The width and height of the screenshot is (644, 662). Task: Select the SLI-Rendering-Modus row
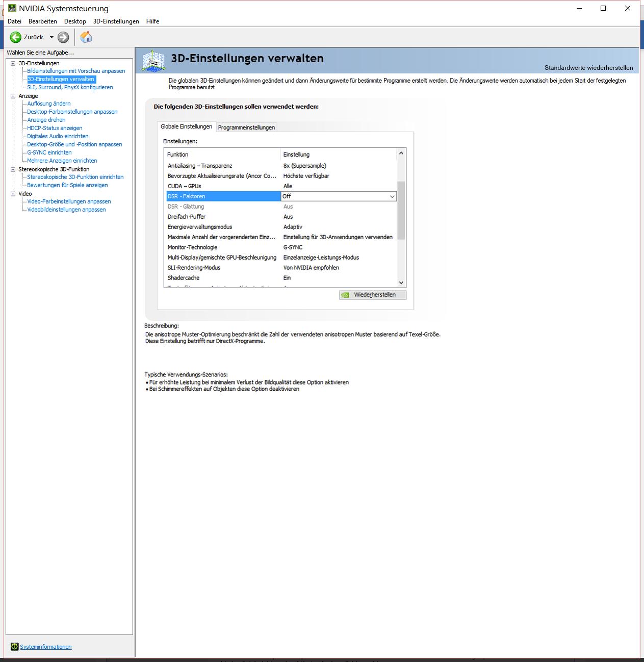281,268
